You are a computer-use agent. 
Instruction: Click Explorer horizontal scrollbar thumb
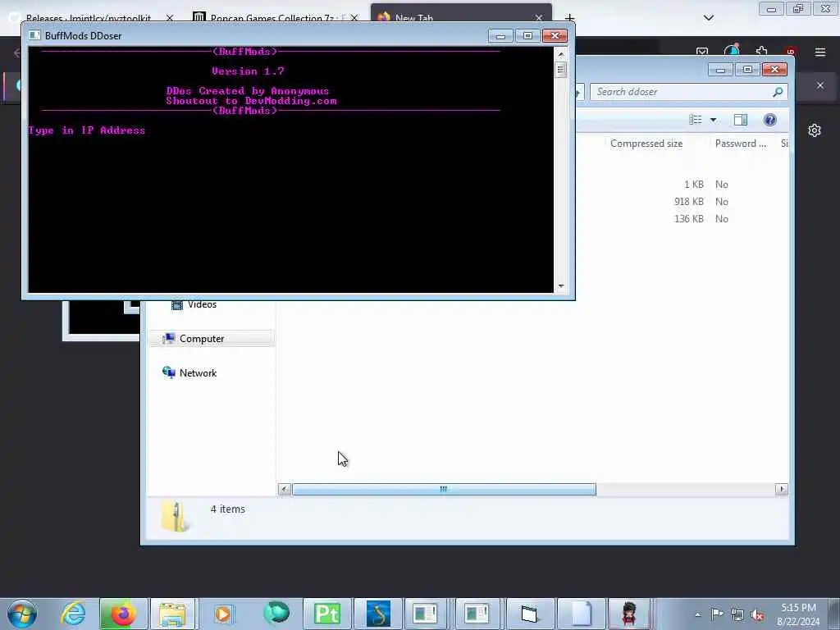pyautogui.click(x=444, y=489)
